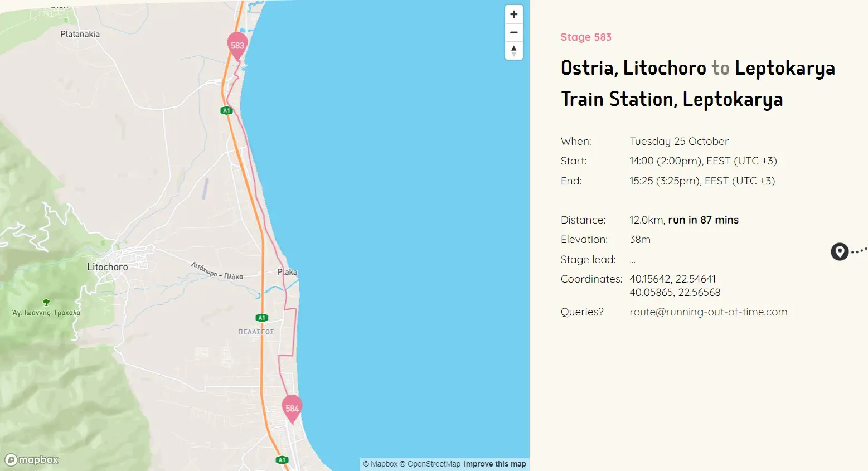This screenshot has height=471, width=868.
Task: Click the Platanakia place label on map
Action: [80, 34]
